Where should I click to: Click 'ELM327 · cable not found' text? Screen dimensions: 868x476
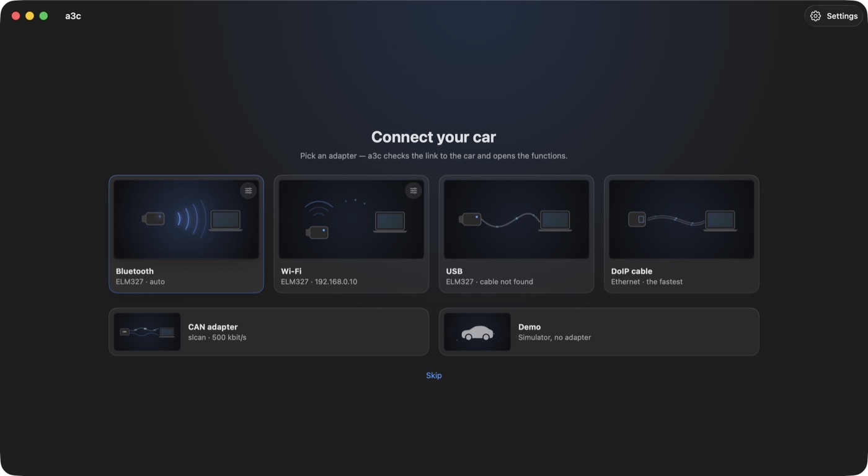click(x=489, y=282)
